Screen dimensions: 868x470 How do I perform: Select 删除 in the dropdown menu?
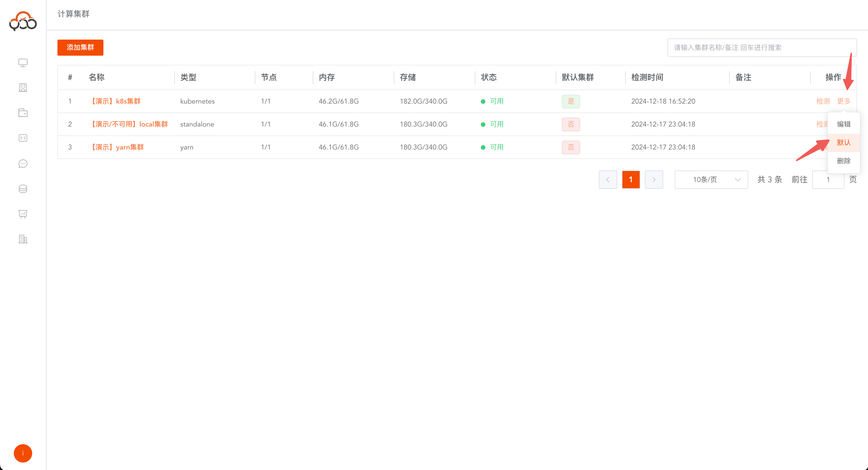click(x=843, y=161)
